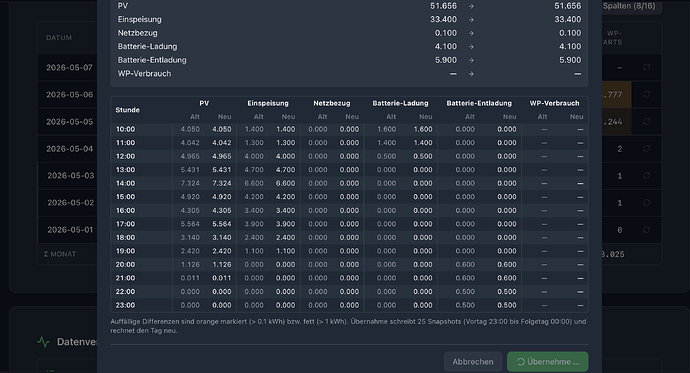Click the refresh icon in the 2026-05-03 row
690x373 pixels.
pos(646,176)
